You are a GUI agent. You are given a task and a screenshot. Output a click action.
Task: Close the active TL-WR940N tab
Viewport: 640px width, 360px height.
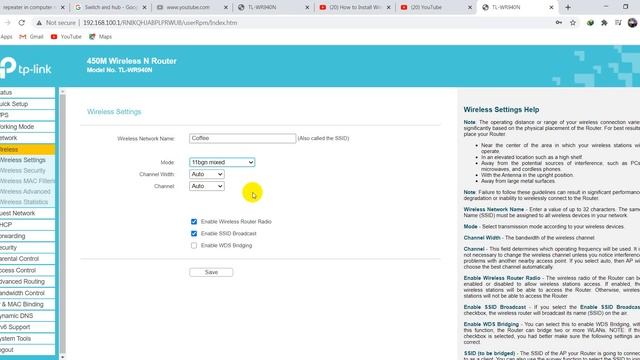(551, 7)
